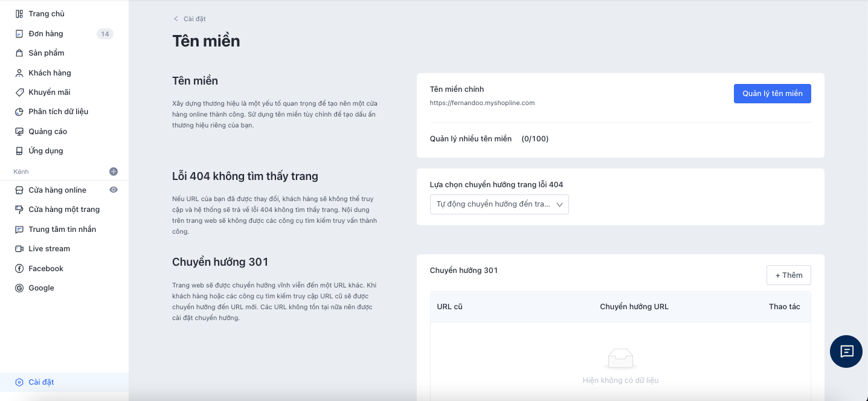The image size is (868, 401).
Task: Add a new sales channel plus icon
Action: pyautogui.click(x=114, y=172)
